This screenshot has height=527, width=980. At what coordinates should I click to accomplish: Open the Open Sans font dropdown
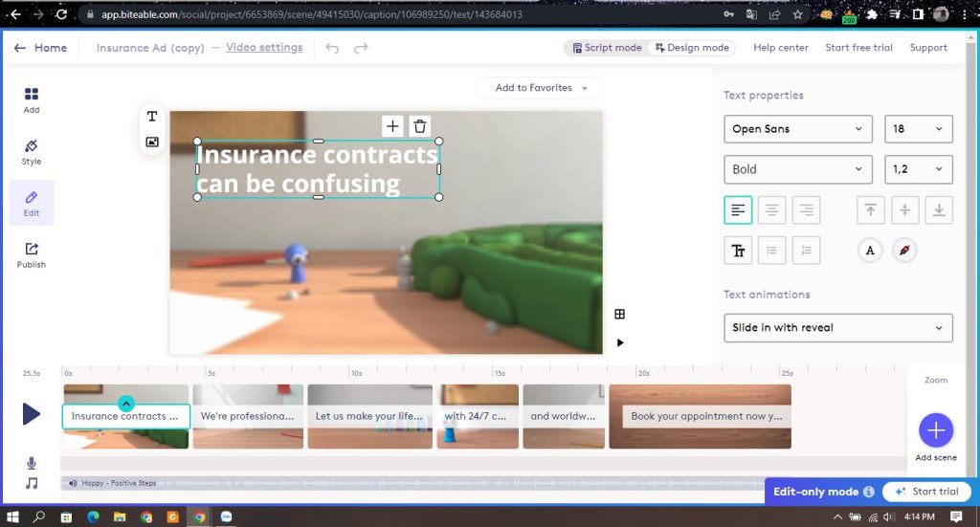click(x=797, y=129)
